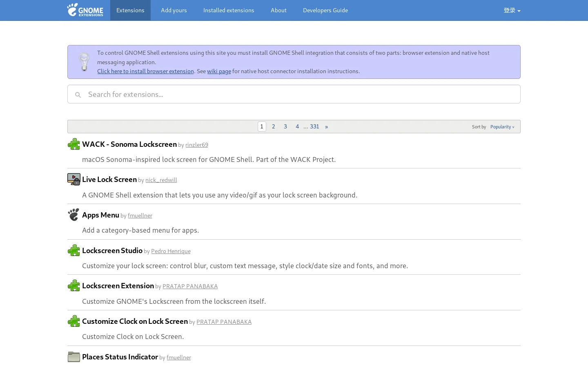Open Apps Menu extension title
Image resolution: width=588 pixels, height=368 pixels.
[100, 215]
